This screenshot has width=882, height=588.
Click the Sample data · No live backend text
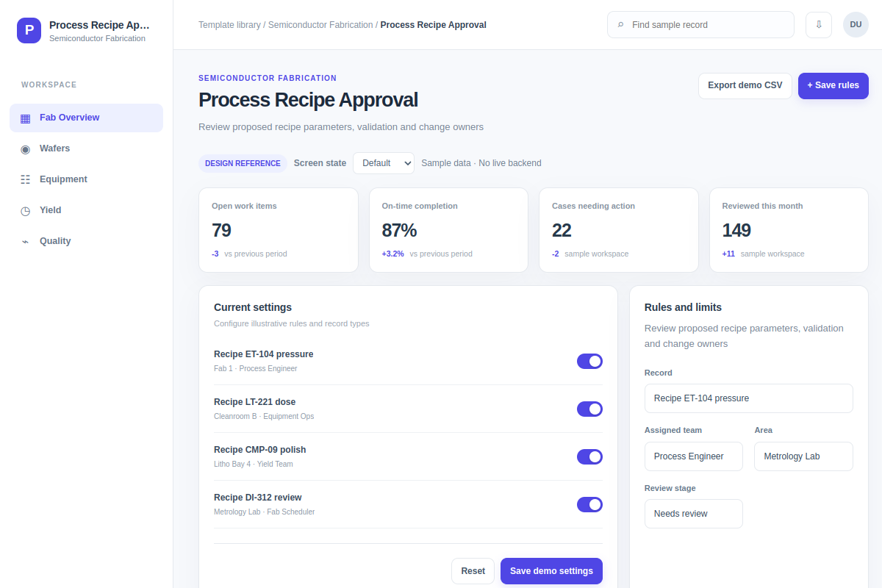481,163
